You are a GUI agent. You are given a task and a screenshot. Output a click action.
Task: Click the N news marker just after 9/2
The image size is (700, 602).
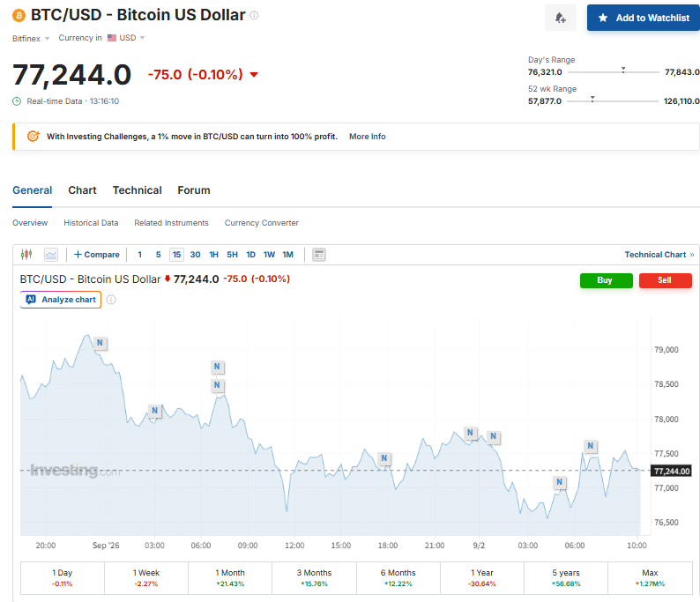[x=494, y=436]
